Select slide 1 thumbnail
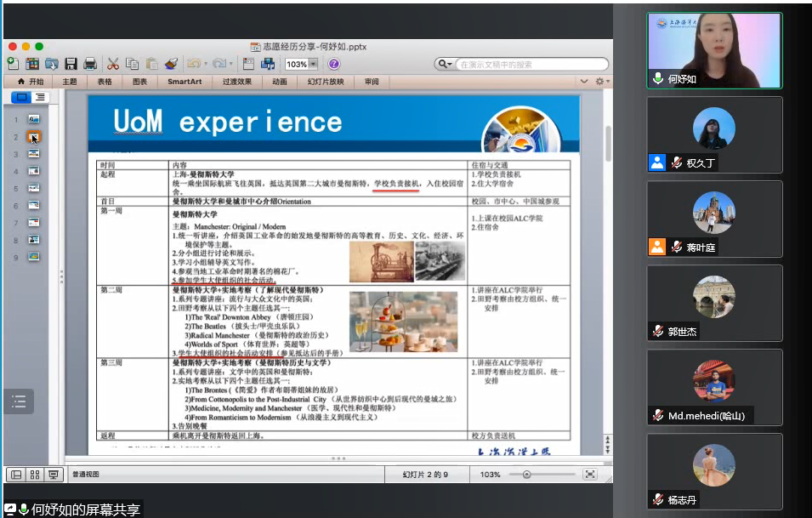The width and height of the screenshot is (812, 518). [34, 119]
